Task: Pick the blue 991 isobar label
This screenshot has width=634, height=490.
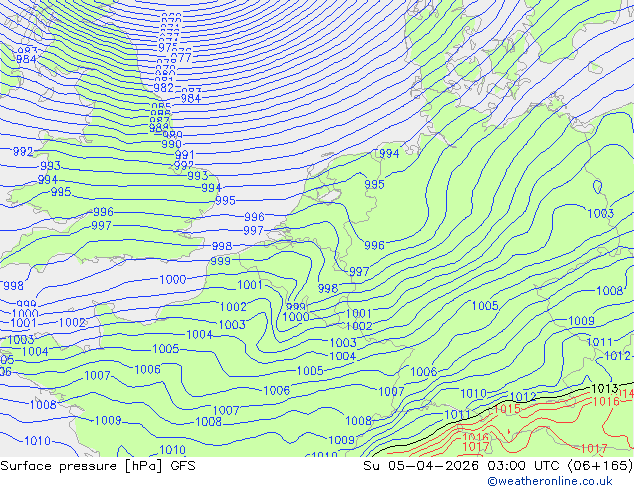Action: tap(184, 155)
